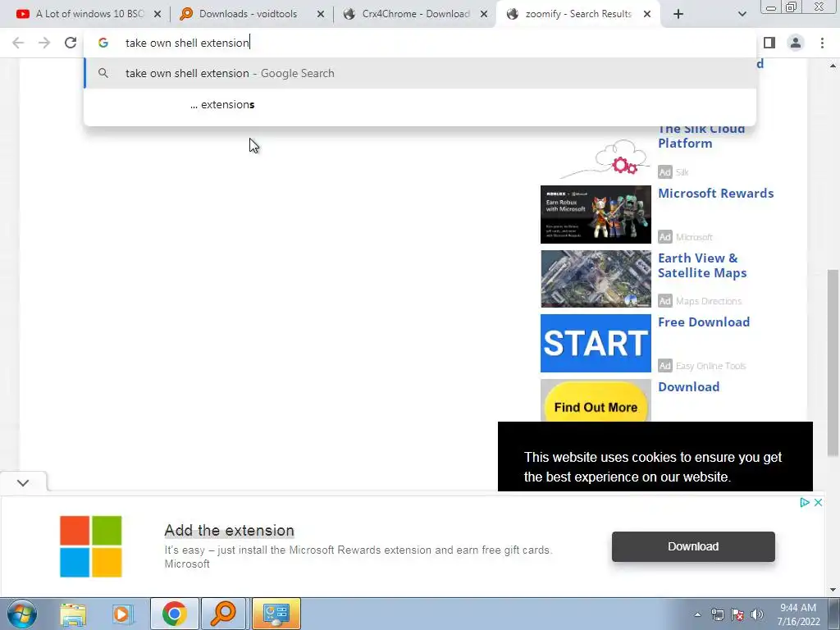This screenshot has width=840, height=630.
Task: Click the Microsoft logo in ad banner
Action: 90,546
